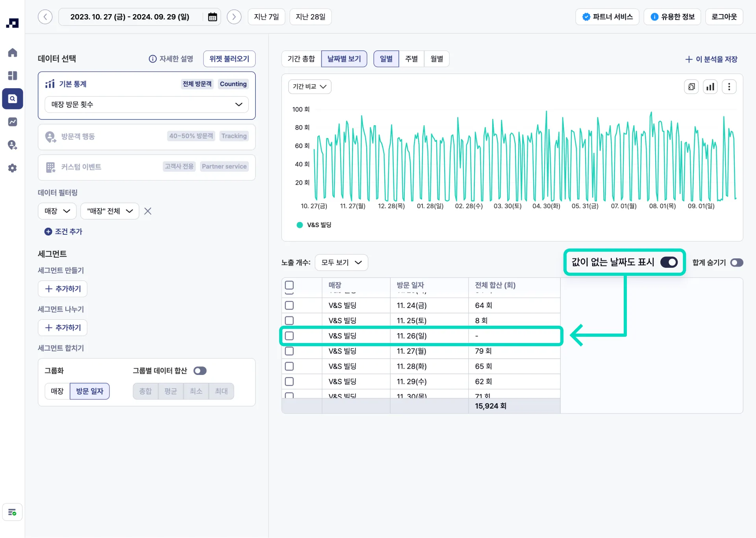756x538 pixels.
Task: Toggle 값이 없는 날짜도 표시 switch
Action: [669, 262]
